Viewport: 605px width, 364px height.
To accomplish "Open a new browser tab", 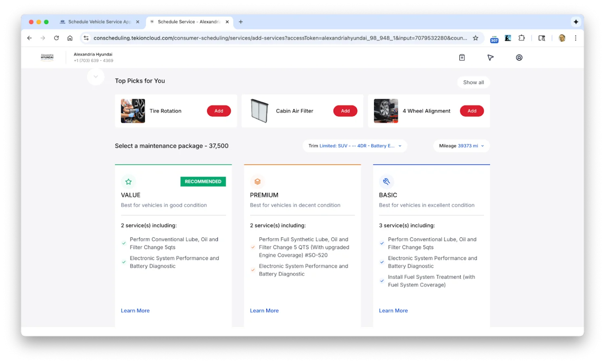I will point(241,22).
